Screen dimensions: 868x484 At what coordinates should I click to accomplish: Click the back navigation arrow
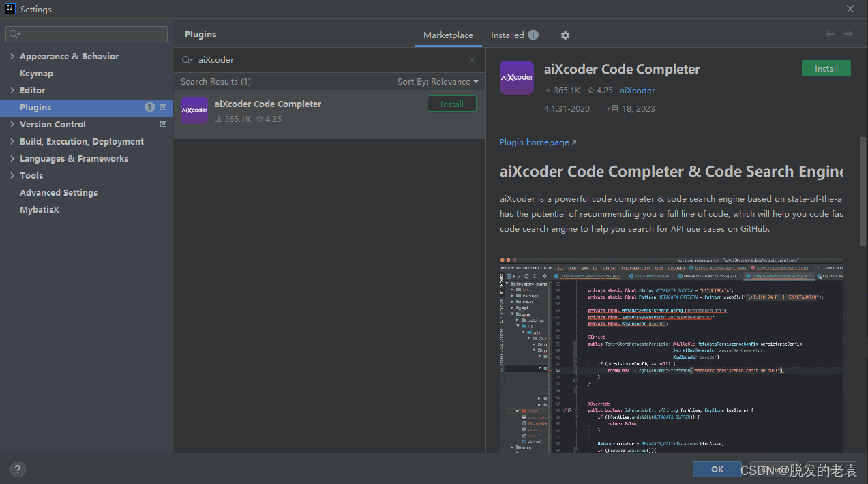click(830, 33)
